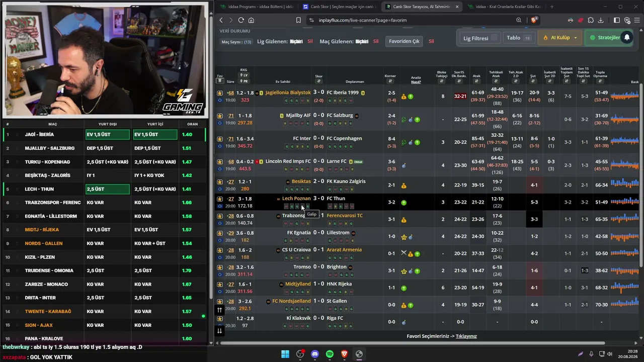
Task: Sort by the Korner column arrows
Action: tap(391, 81)
